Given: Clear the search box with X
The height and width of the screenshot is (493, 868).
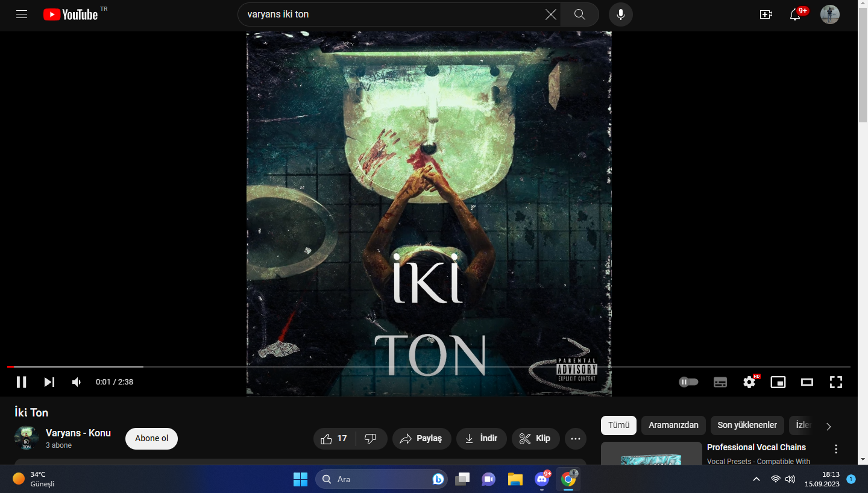Looking at the screenshot, I should 550,14.
